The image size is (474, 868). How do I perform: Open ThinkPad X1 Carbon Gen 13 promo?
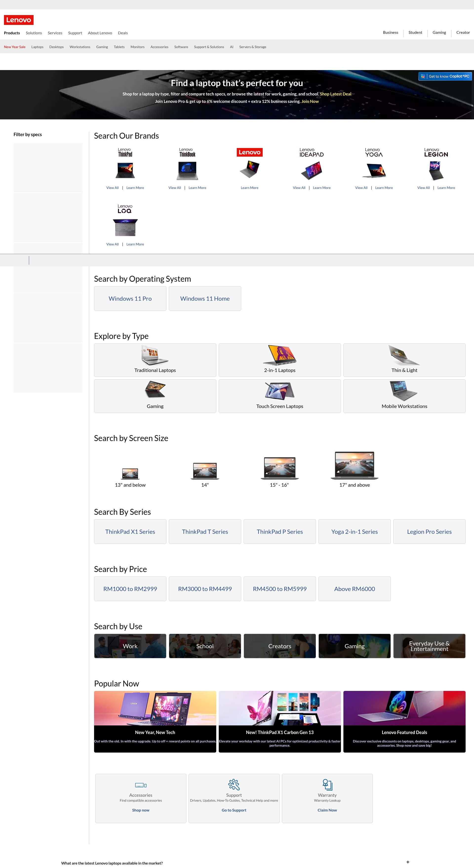(x=280, y=721)
